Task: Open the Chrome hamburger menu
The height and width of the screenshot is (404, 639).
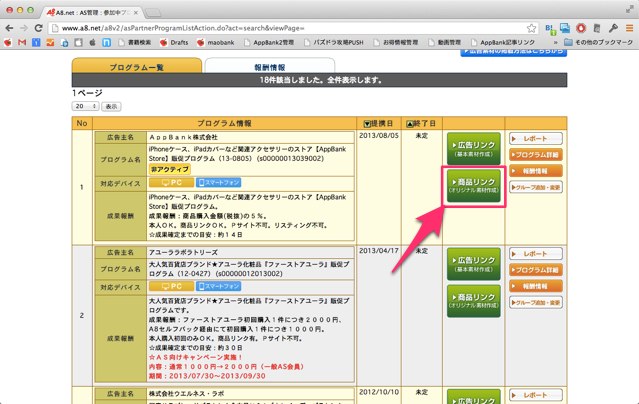Action: click(x=630, y=28)
